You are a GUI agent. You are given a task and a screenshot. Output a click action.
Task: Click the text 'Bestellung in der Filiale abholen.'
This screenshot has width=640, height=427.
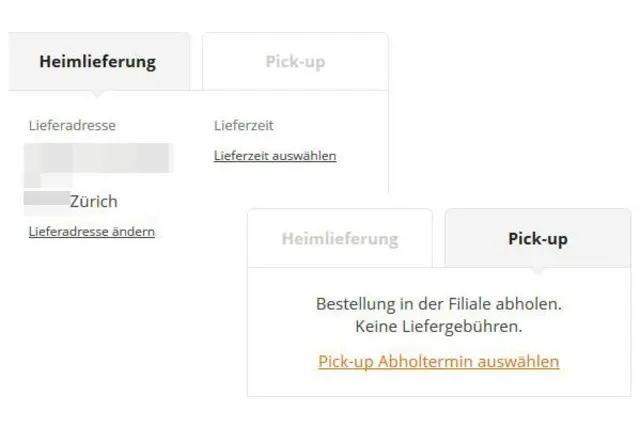[439, 303]
